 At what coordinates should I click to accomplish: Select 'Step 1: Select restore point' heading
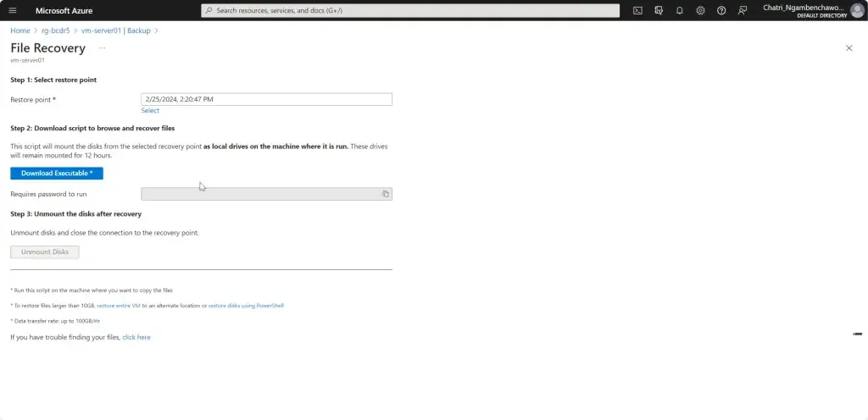[53, 80]
